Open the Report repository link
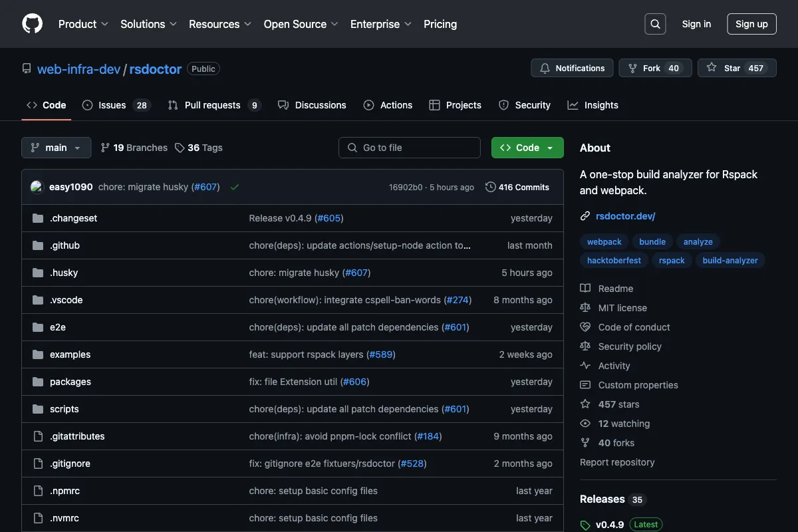798x532 pixels. point(617,462)
